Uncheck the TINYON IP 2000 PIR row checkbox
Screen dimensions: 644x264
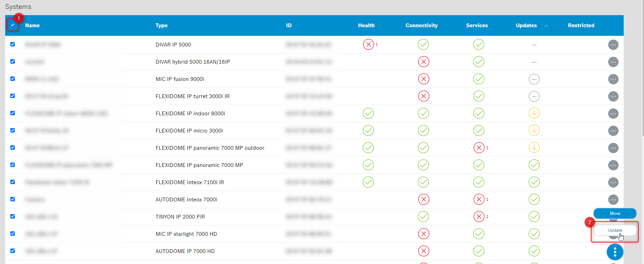pyautogui.click(x=13, y=217)
